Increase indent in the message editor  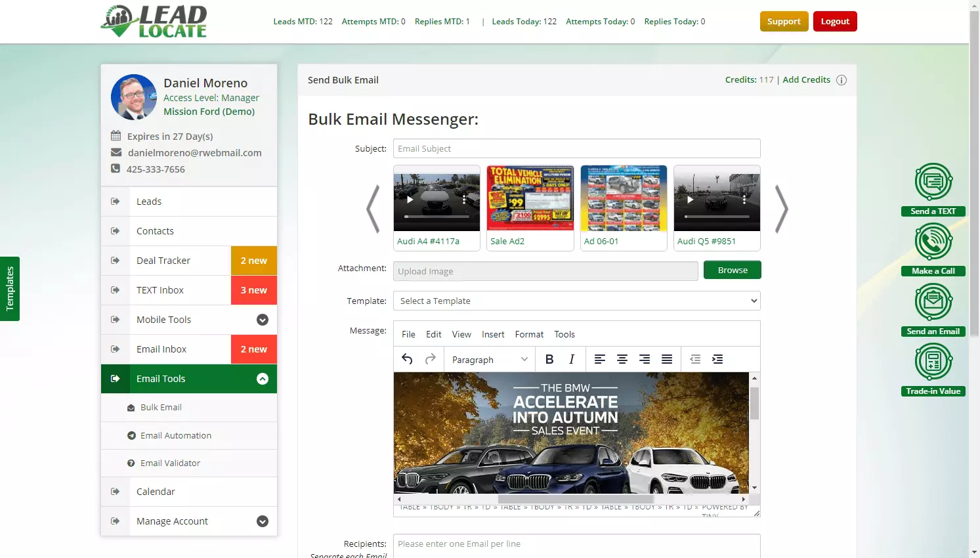pyautogui.click(x=717, y=359)
